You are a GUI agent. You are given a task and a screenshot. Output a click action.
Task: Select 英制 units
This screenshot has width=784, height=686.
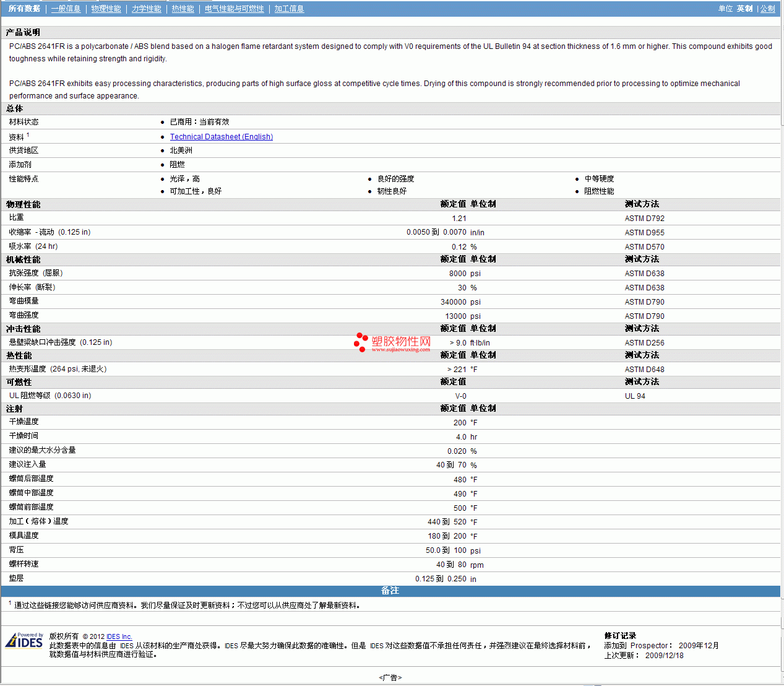point(744,9)
